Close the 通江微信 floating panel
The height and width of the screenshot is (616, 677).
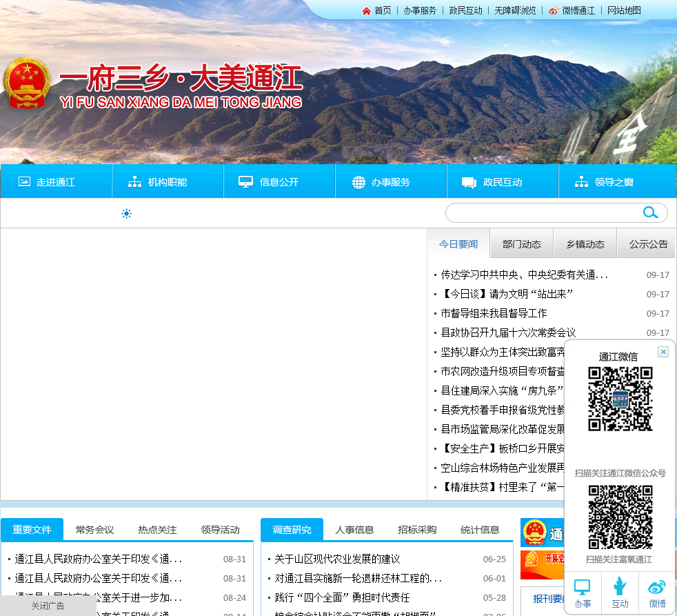pos(663,352)
